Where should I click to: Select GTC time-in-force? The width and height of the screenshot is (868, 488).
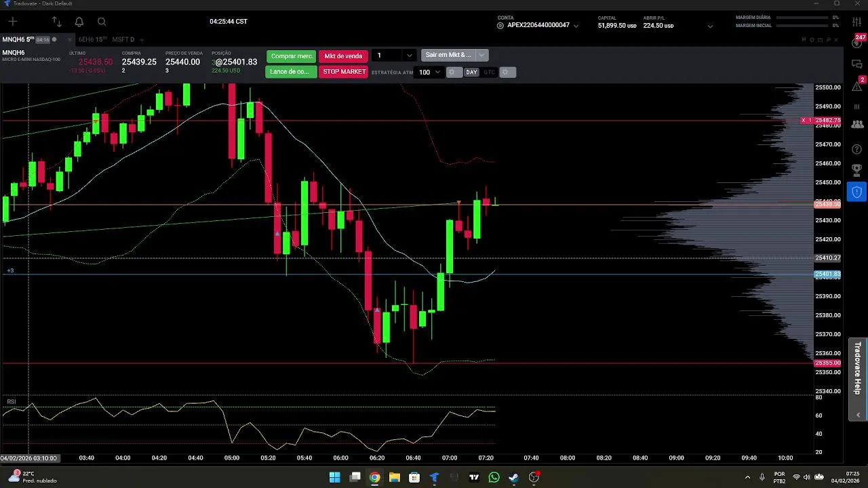click(489, 72)
